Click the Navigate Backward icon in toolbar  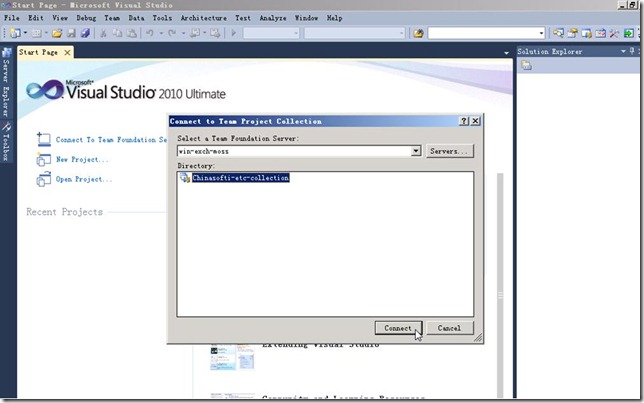point(195,33)
